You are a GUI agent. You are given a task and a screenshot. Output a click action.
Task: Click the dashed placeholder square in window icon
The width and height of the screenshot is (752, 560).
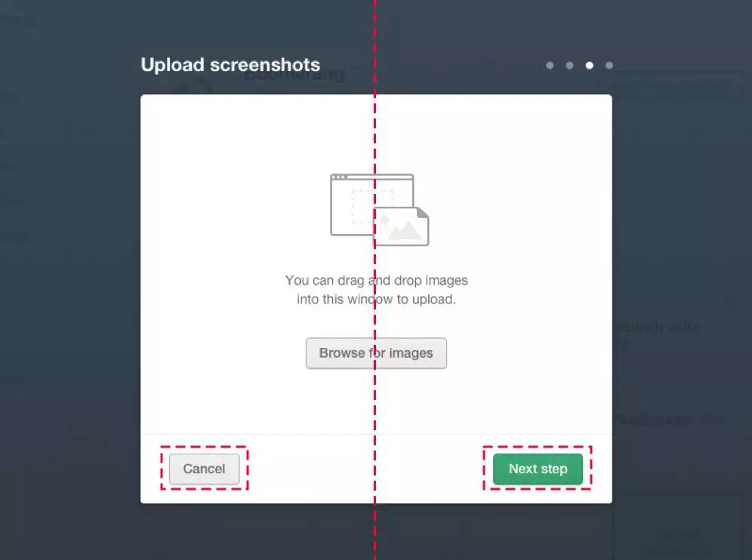point(372,206)
